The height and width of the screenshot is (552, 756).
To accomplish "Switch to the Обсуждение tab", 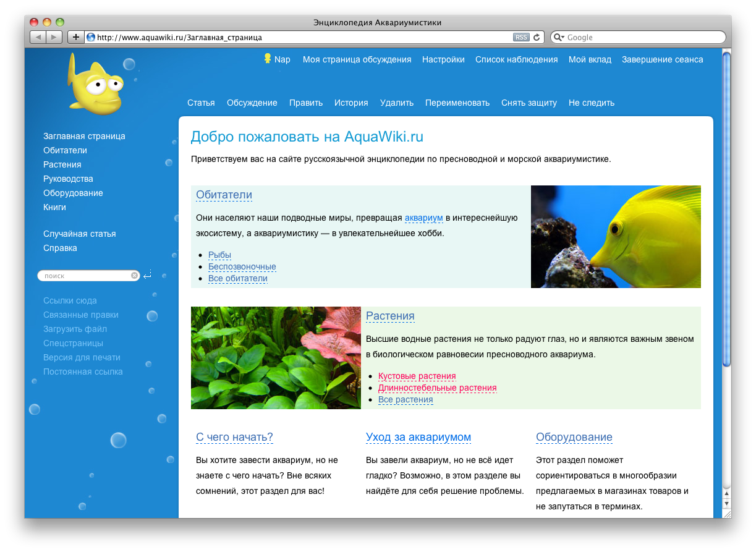I will [x=252, y=103].
